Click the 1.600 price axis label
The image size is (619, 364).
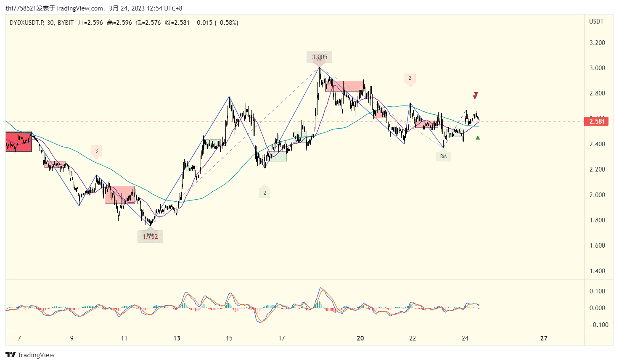[597, 245]
